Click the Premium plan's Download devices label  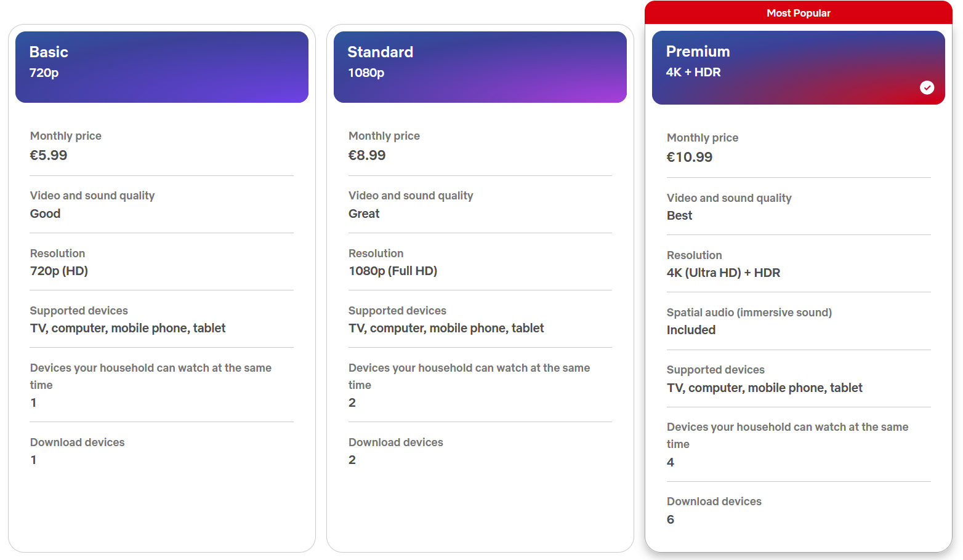714,502
